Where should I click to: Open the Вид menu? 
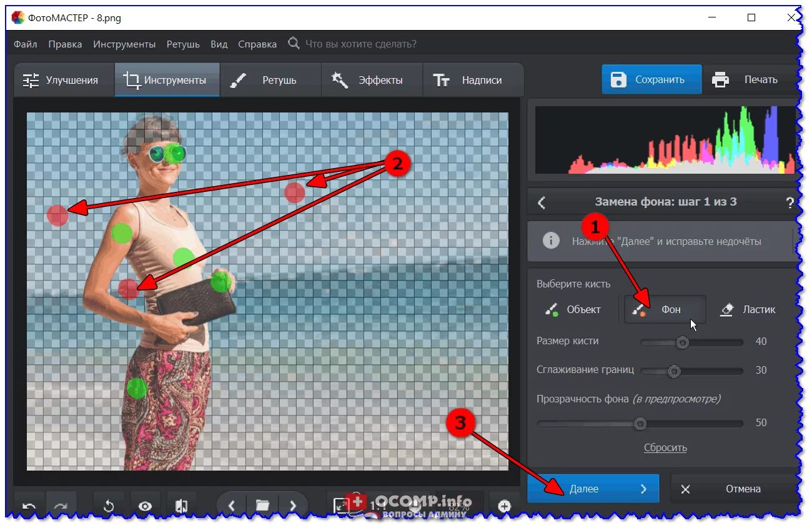[219, 44]
